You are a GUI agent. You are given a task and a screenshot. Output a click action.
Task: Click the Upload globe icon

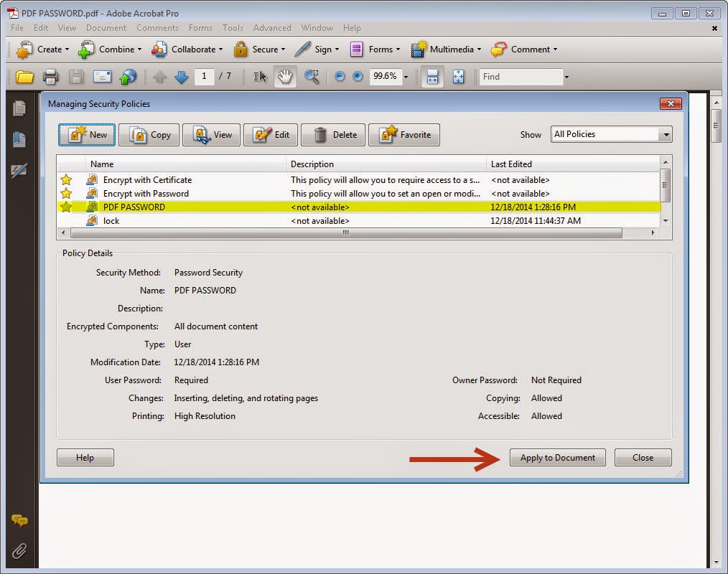click(x=128, y=77)
